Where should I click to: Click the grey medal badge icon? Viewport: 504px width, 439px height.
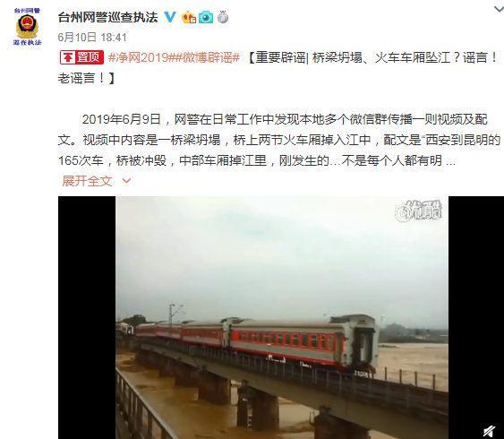tap(223, 17)
